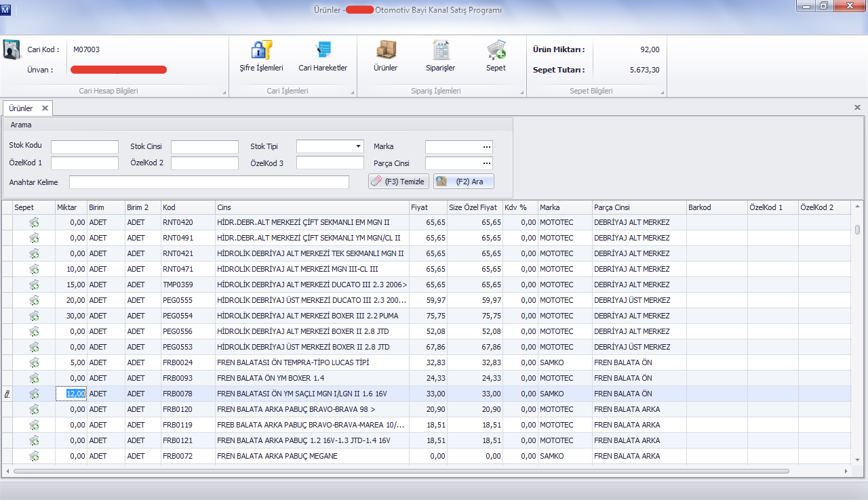Image resolution: width=868 pixels, height=500 pixels.
Task: Open Marka lookup ellipsis button
Action: coord(486,146)
